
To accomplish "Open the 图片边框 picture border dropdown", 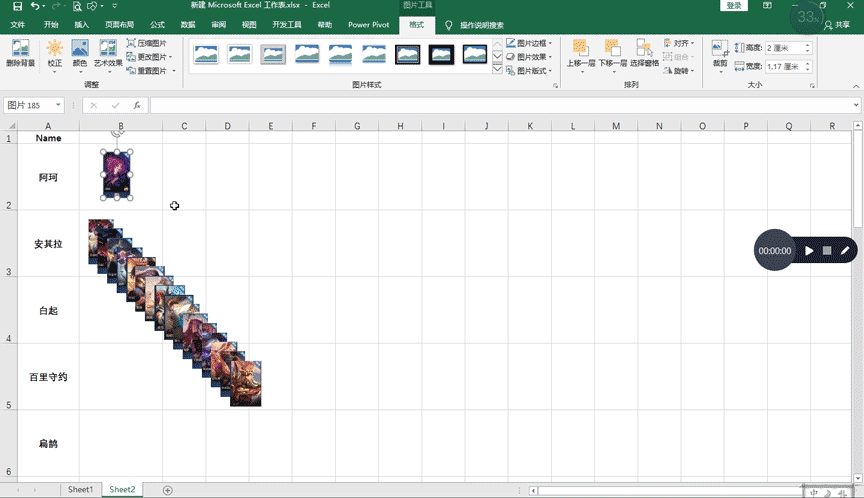I will pyautogui.click(x=529, y=43).
